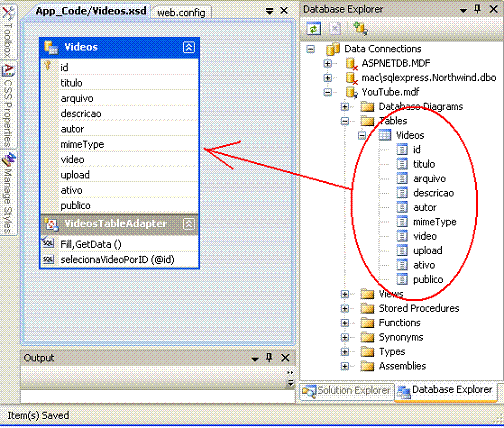Select selecionaVideoPorID (@id) query row
Image resolution: width=504 pixels, height=428 pixels.
tap(117, 260)
